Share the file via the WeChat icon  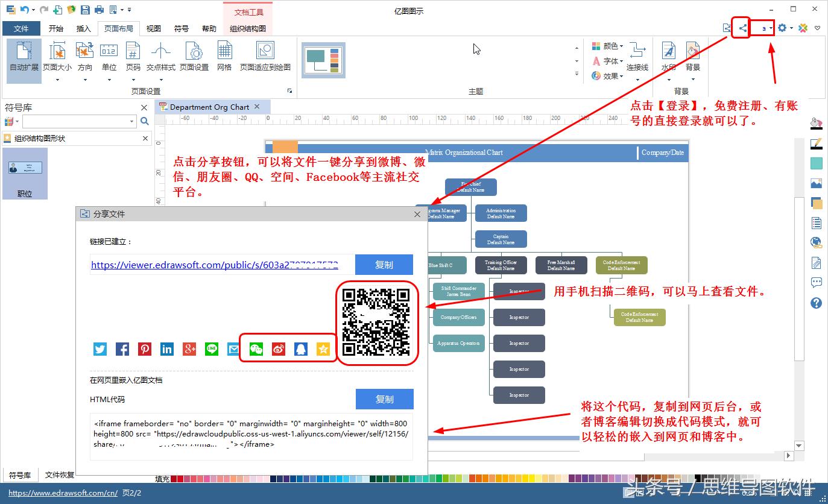255,348
